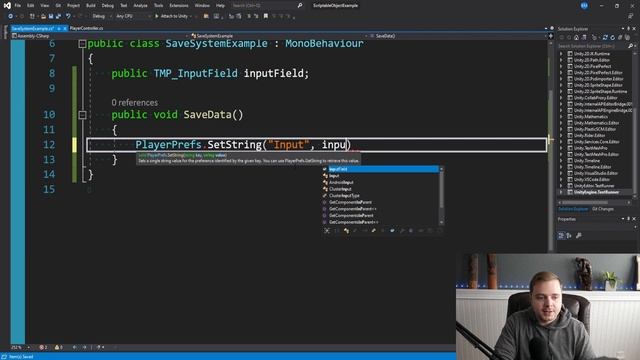Image resolution: width=640 pixels, height=360 pixels.
Task: Click the IntelliSense list vertical scrollbar
Action: point(441,196)
